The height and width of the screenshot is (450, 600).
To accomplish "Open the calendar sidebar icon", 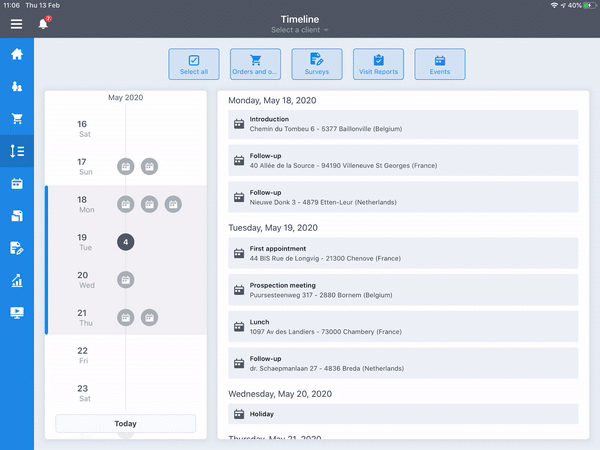I will 17,184.
